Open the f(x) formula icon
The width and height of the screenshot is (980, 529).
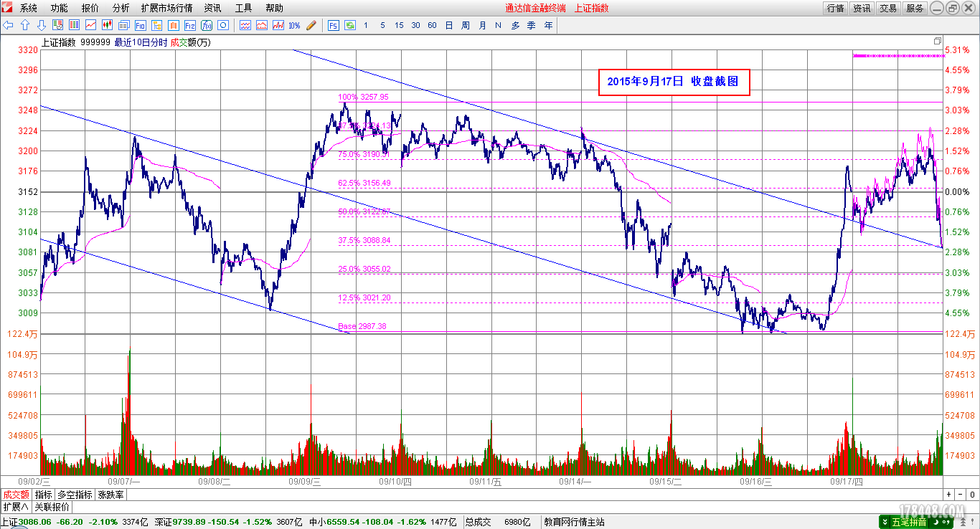pos(207,25)
